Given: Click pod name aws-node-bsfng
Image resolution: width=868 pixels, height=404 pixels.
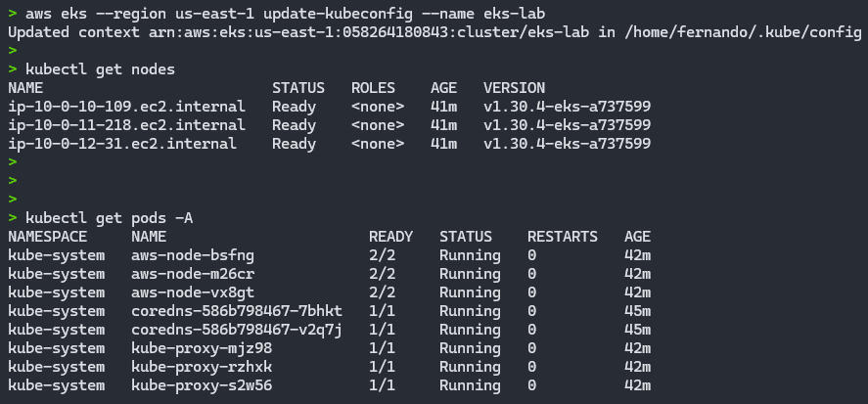Looking at the screenshot, I should coord(193,255).
